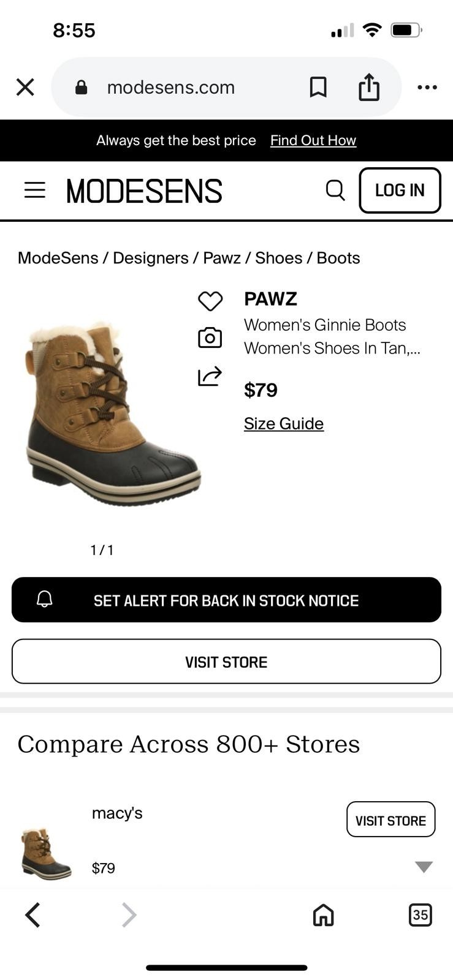Share product using the arrow icon
This screenshot has width=453, height=980.
210,375
